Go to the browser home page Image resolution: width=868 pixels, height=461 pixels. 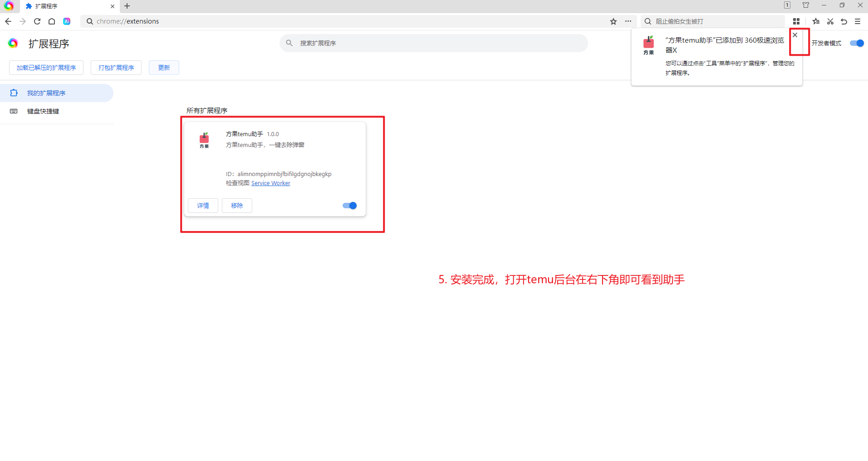(52, 21)
